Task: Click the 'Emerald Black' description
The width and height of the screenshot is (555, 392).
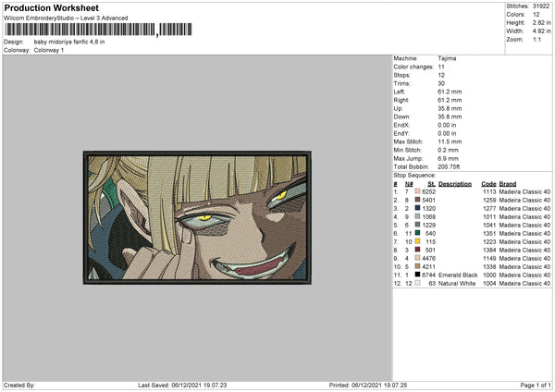Action: (x=458, y=275)
